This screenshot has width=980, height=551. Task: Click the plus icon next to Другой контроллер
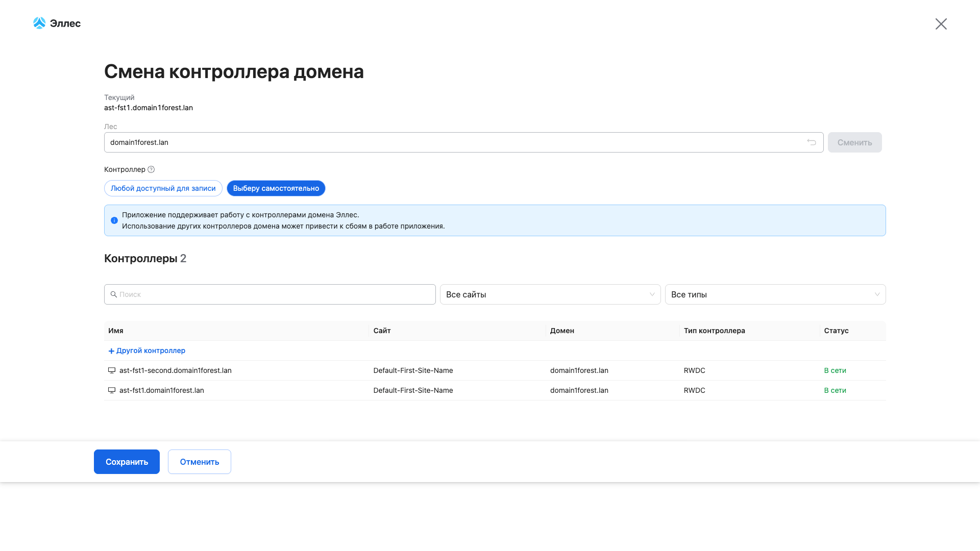[x=111, y=351]
